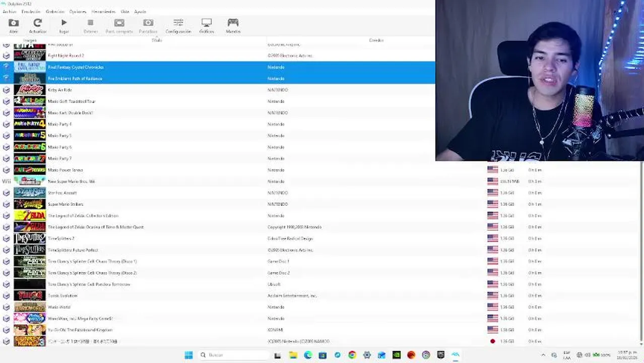Open the Grabación menu

tap(55, 12)
